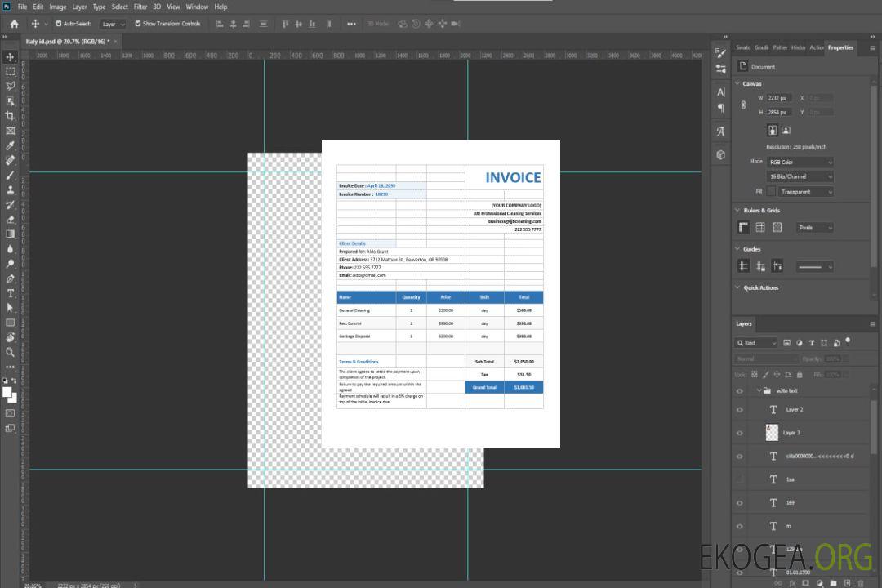Viewport: 882px width, 588px height.
Task: Filter layers by type layers icon
Action: pyautogui.click(x=812, y=343)
